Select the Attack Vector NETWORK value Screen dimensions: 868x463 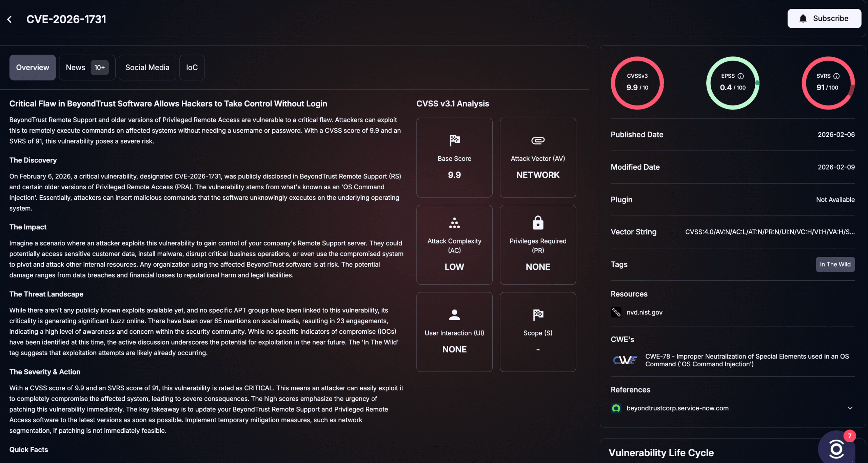click(x=538, y=175)
